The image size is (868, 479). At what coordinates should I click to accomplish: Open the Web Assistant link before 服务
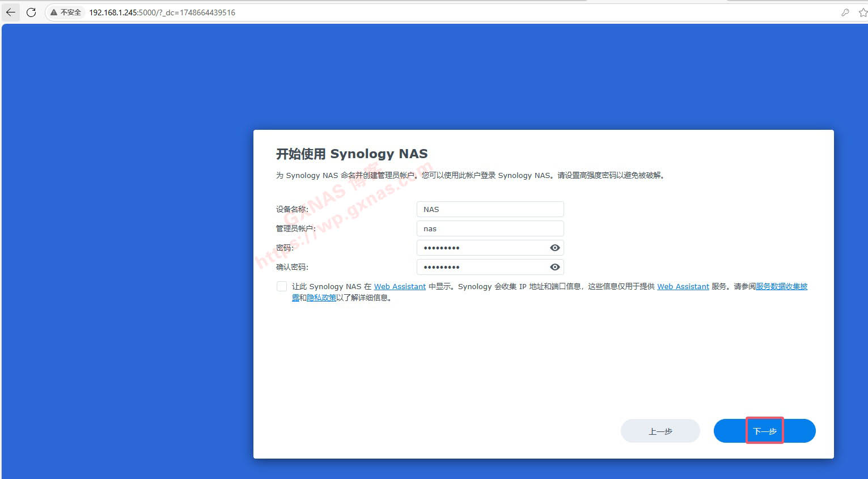683,287
